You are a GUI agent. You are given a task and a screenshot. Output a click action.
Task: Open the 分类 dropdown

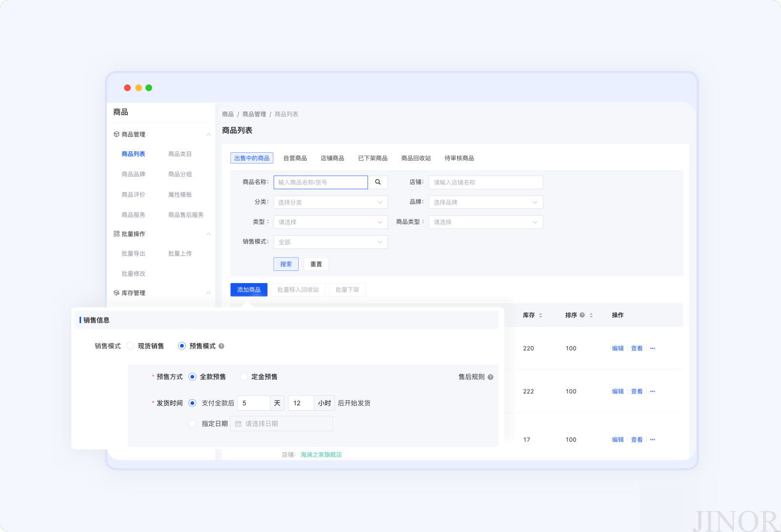[x=330, y=202]
